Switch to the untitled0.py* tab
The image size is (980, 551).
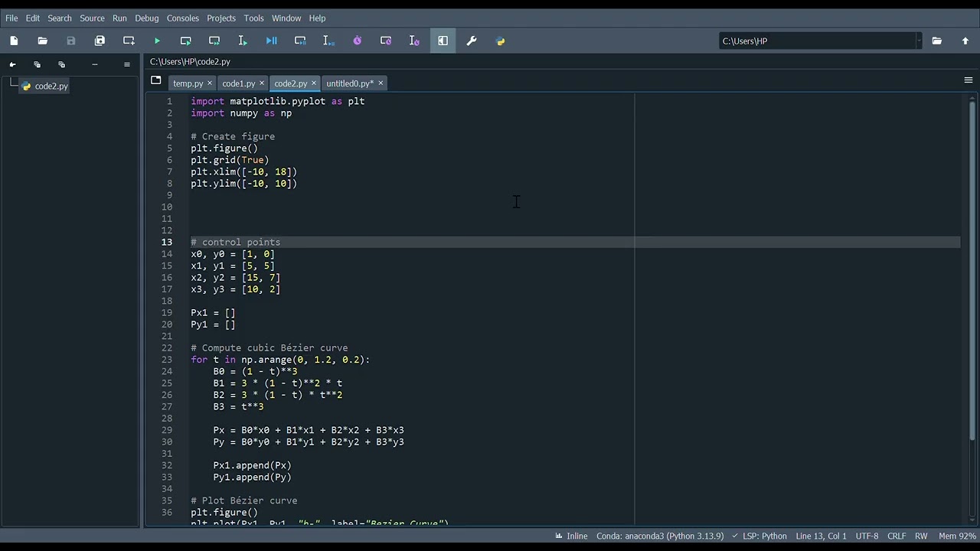coord(350,83)
